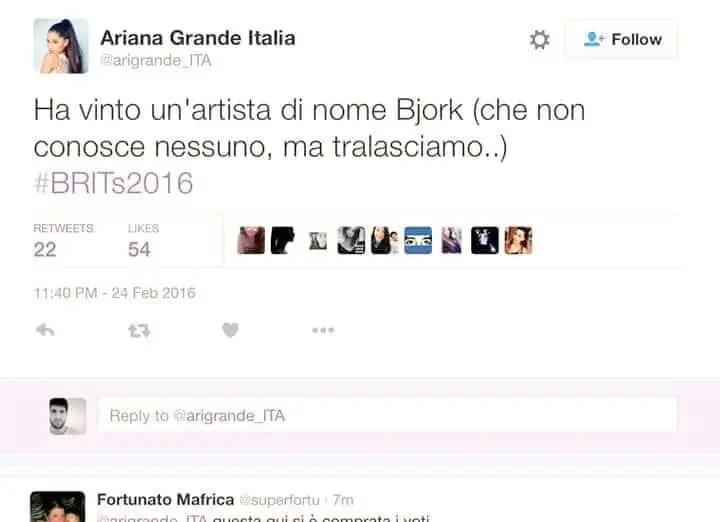Open the gear settings dropdown near Follow

pyautogui.click(x=540, y=39)
